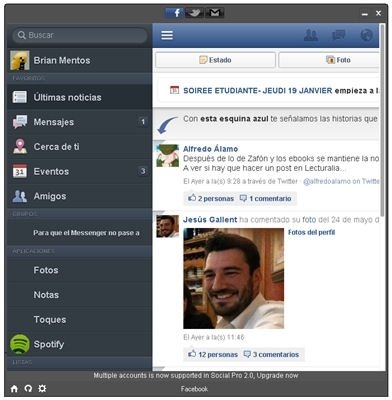Click the Mensajes unread count badge
Viewport: 392px width, 400px height.
(143, 122)
